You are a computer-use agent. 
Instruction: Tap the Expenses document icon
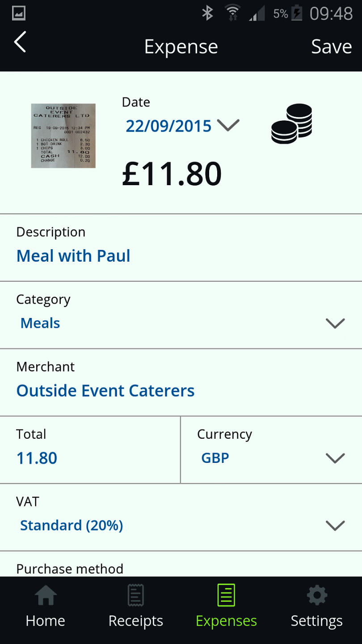click(226, 596)
